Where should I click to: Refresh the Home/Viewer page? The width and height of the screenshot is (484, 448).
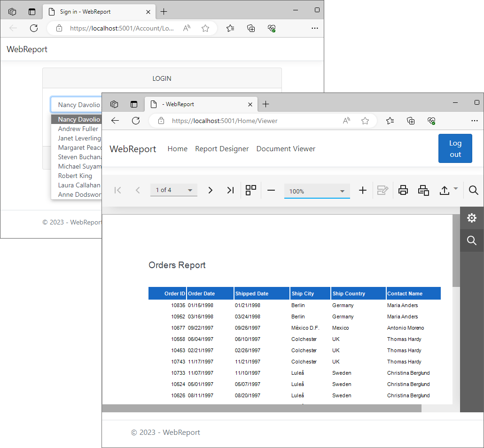coord(136,121)
